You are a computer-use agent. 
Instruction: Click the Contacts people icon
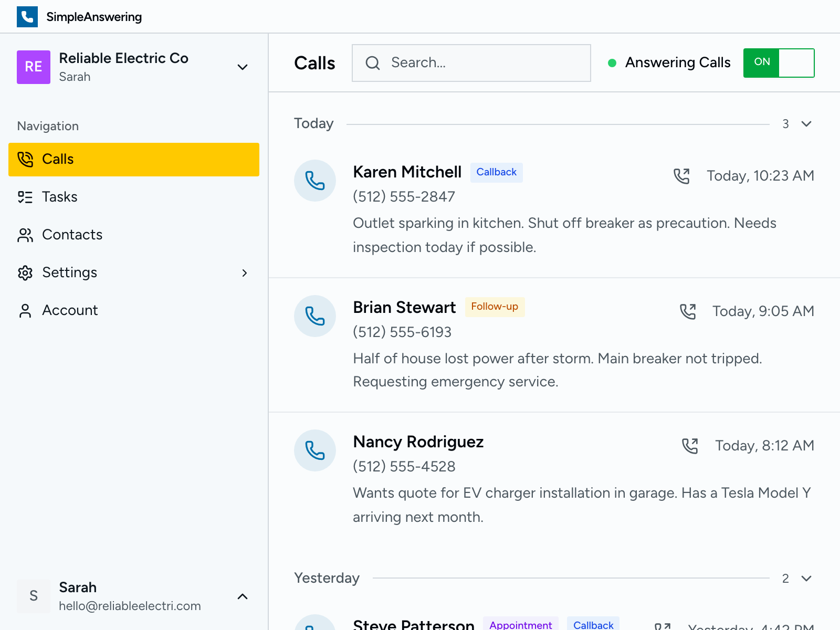[x=24, y=235]
